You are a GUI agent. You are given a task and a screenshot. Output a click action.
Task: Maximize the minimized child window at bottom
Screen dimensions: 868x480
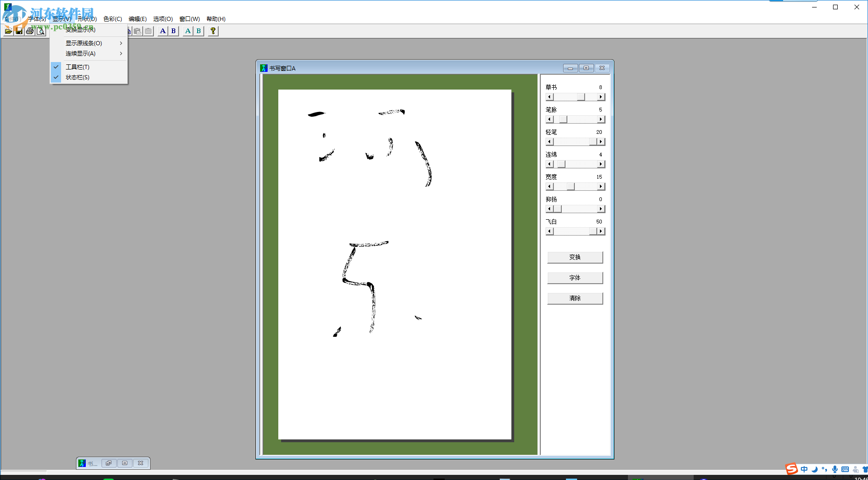(124, 463)
